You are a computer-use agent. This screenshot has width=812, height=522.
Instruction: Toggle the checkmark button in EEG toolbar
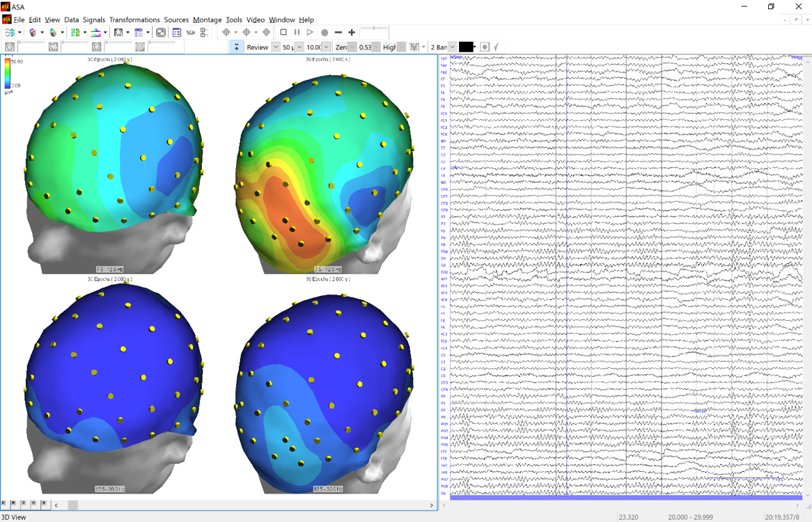496,47
